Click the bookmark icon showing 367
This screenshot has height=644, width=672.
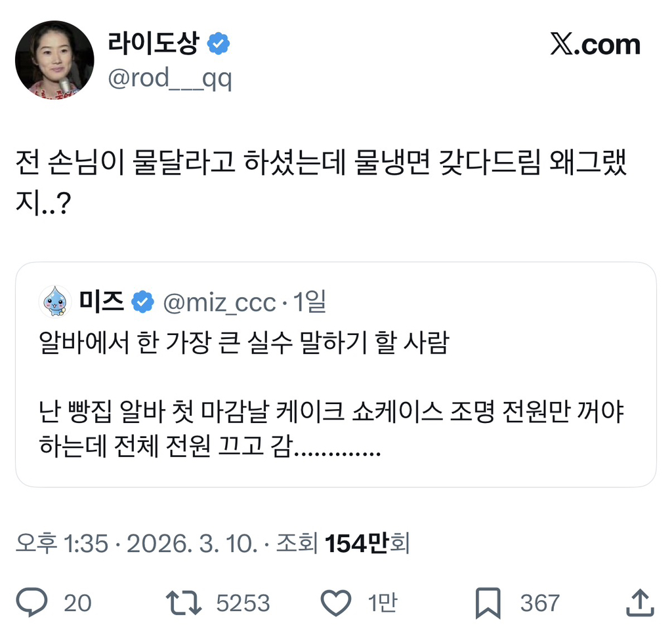point(487,603)
